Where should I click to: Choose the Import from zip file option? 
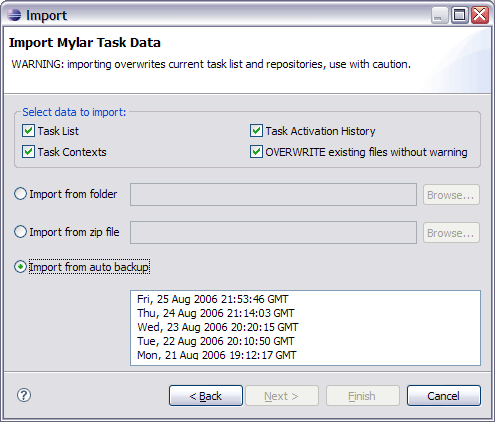20,232
